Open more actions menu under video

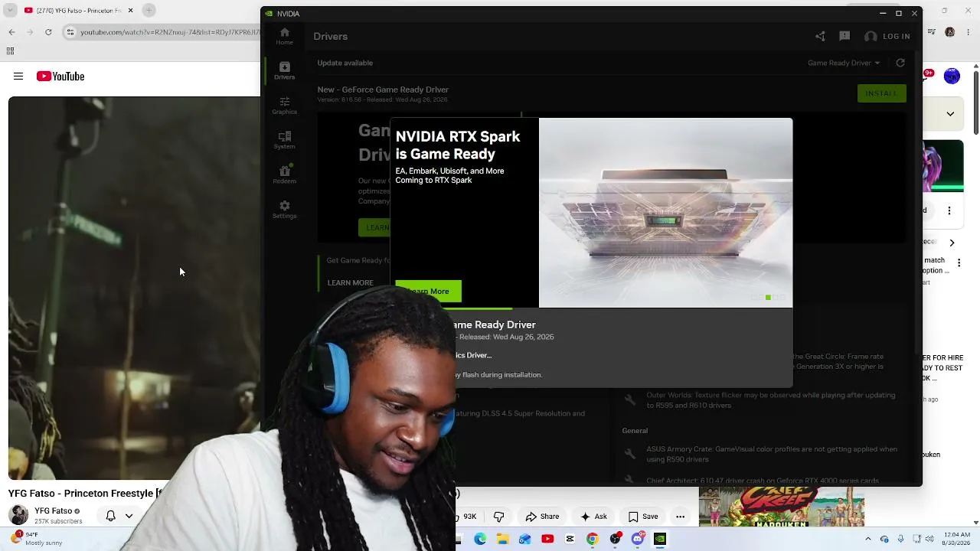(680, 517)
